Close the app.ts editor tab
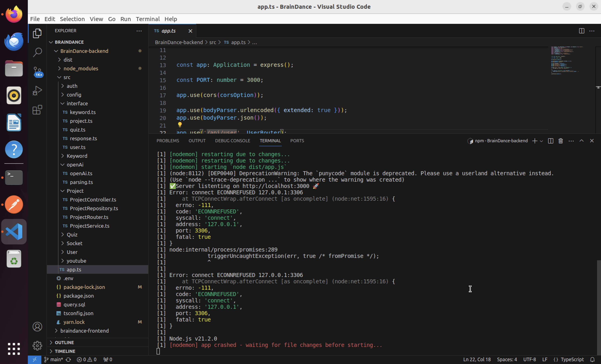Viewport: 601px width, 364px height. [190, 31]
